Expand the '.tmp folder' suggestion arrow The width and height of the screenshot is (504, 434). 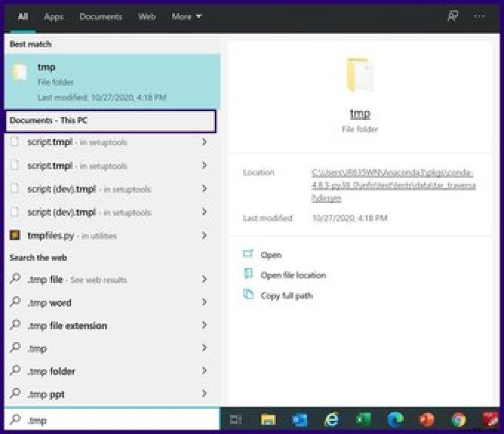click(x=204, y=371)
